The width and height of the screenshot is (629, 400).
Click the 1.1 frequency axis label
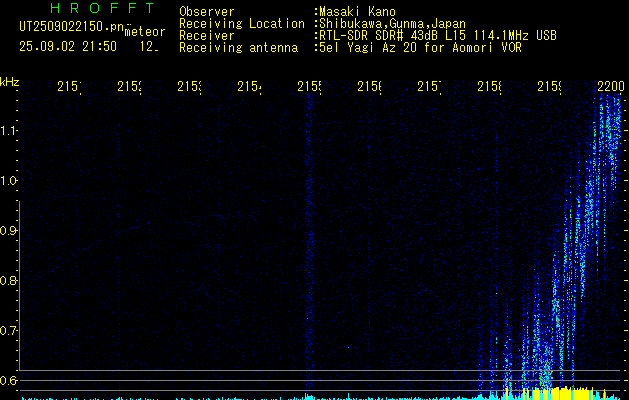8,131
